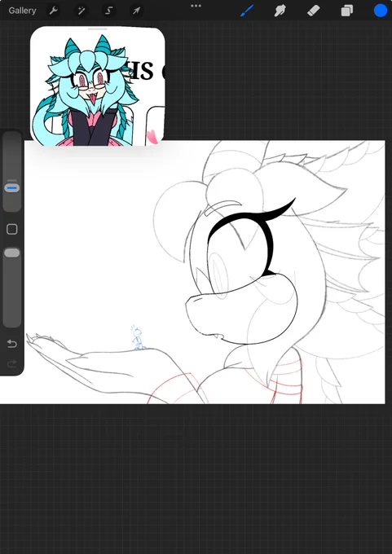Activate the Transform arrow tool
392x554 pixels.
point(136,11)
